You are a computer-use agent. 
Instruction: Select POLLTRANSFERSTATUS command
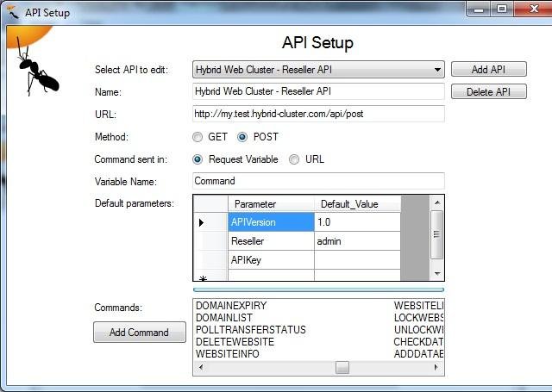[251, 329]
